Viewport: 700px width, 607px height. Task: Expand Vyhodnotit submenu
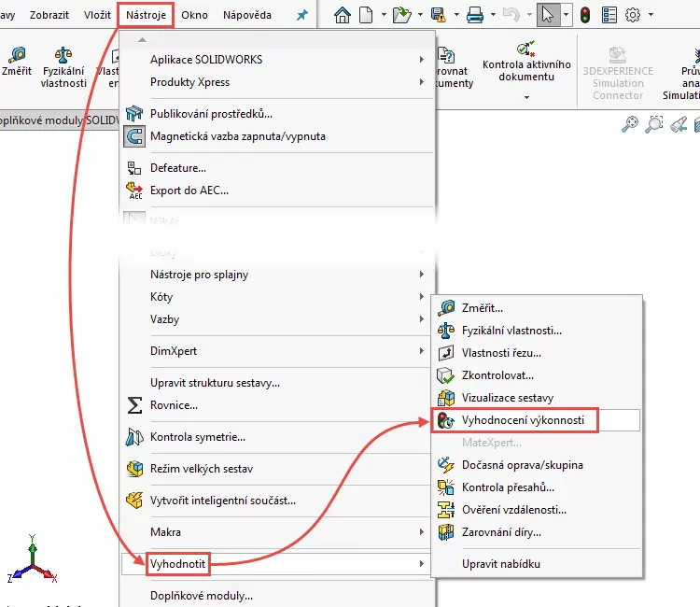pos(277,564)
